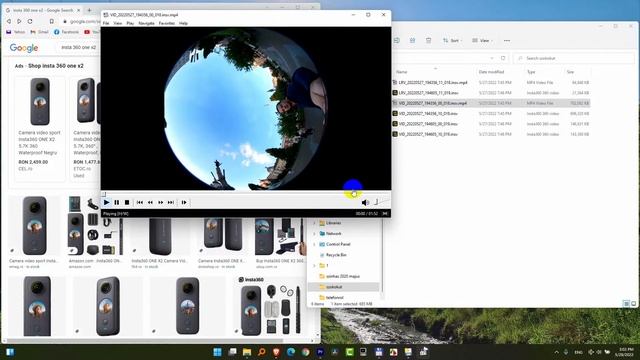This screenshot has height=360, width=640.
Task: Click the Google search field with insta 360 one x2
Action: tap(79, 48)
